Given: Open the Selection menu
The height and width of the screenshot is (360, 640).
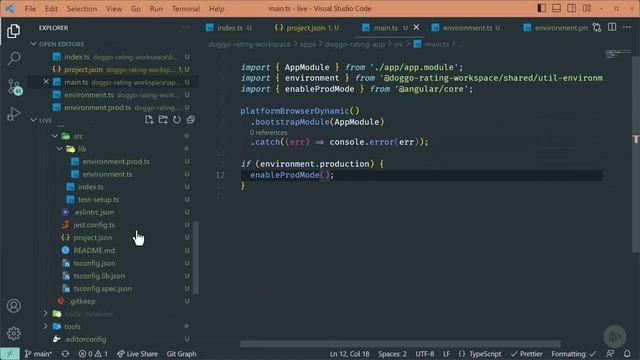Looking at the screenshot, I should pyautogui.click(x=82, y=9).
